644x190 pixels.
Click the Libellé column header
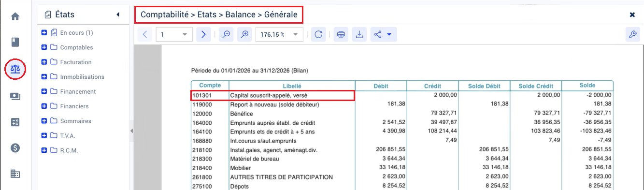292,86
